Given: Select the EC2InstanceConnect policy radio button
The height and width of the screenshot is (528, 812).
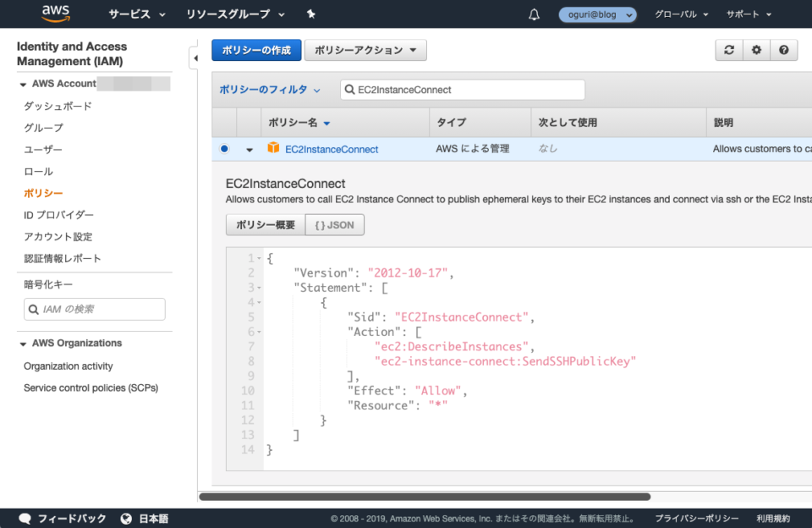Looking at the screenshot, I should point(222,147).
